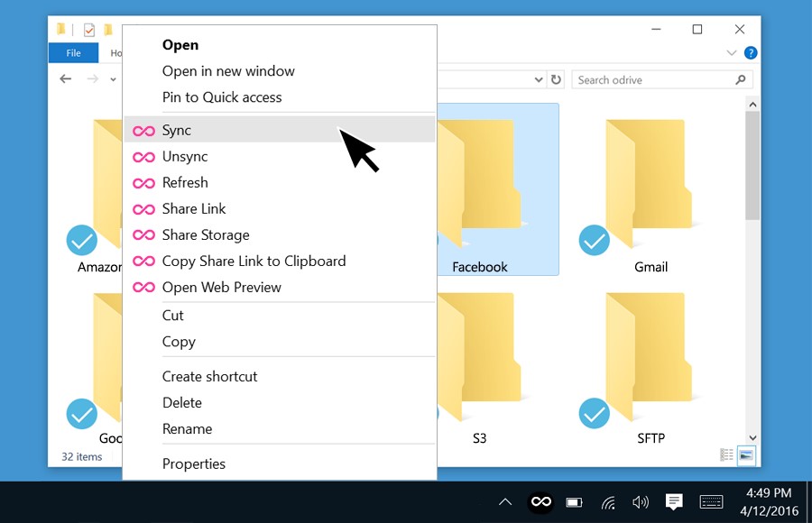Switch to large thumbnails view
Image resolution: width=812 pixels, height=523 pixels.
click(x=746, y=455)
